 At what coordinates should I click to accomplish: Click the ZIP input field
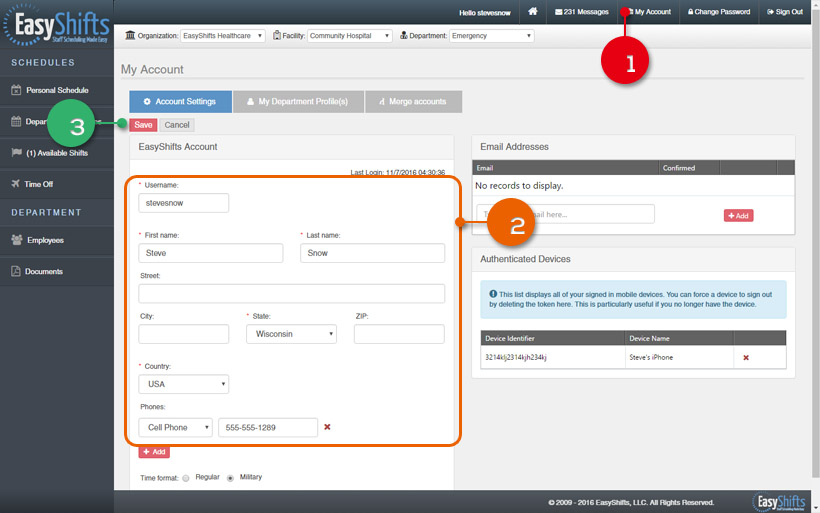399,334
